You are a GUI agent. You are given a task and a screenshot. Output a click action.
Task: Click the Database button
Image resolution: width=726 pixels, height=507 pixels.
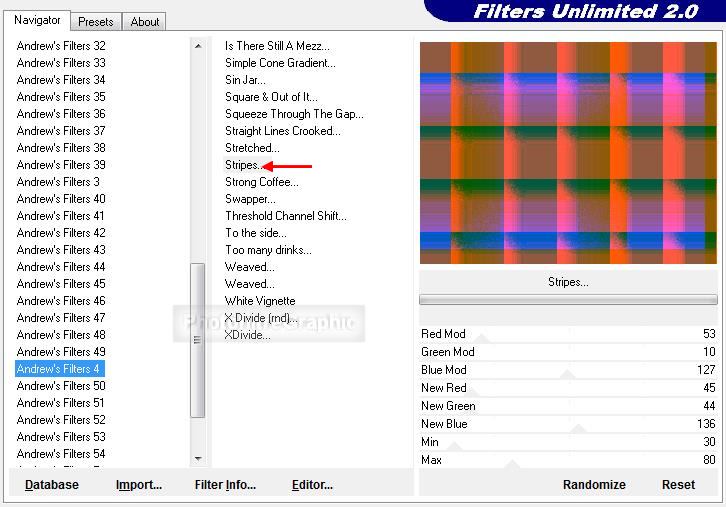[x=52, y=485]
